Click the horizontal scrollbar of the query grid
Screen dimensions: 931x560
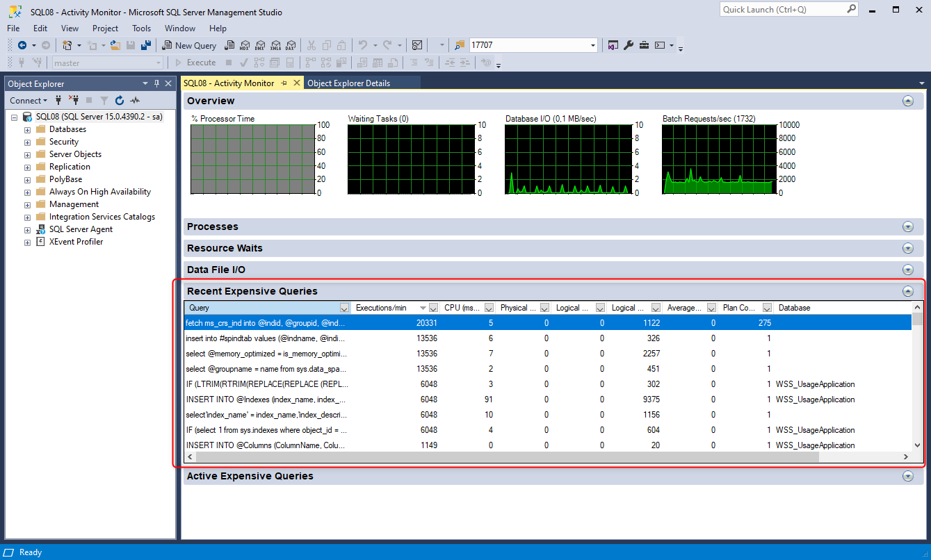tap(507, 456)
